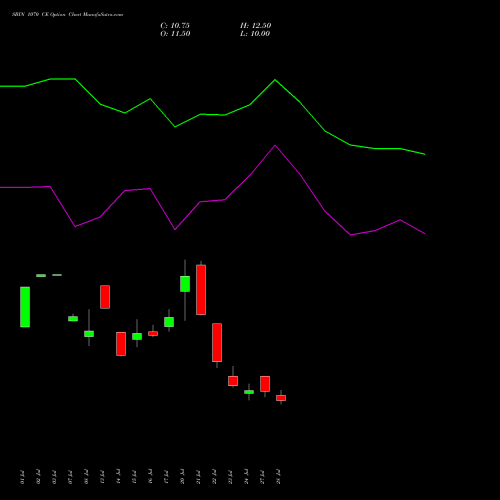The image size is (500, 500).
Task: Select the open value 'O: 11.50'
Action: tap(175, 34)
